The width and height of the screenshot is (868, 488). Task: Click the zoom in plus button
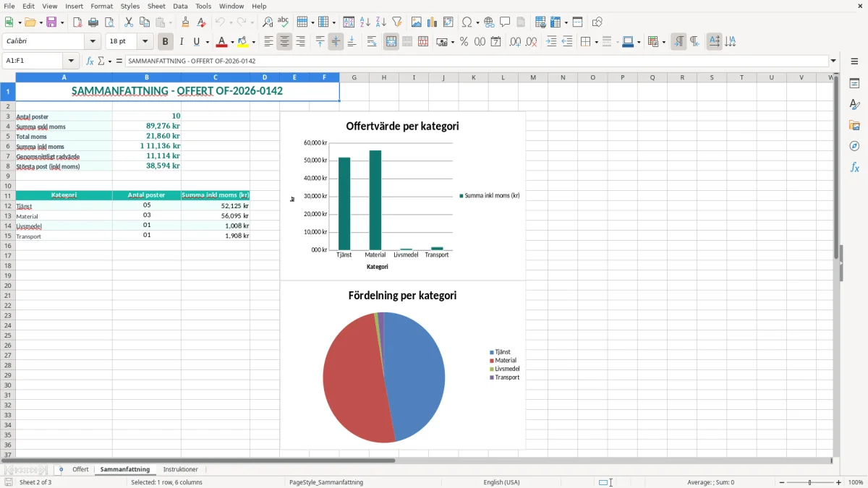(839, 482)
